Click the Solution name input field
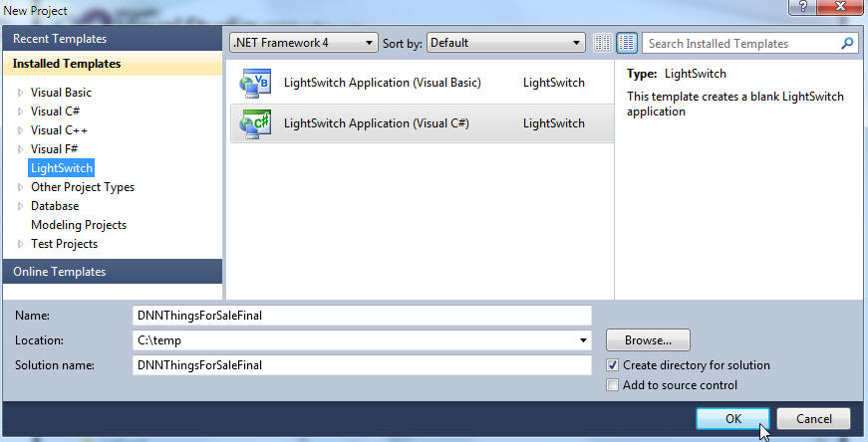Screen dimensions: 868x442 point(362,365)
